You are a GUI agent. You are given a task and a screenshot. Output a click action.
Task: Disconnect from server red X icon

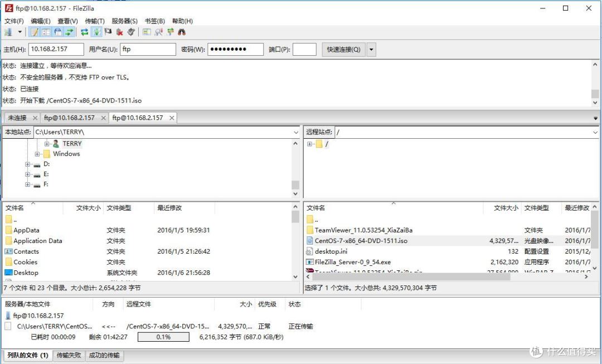[119, 32]
